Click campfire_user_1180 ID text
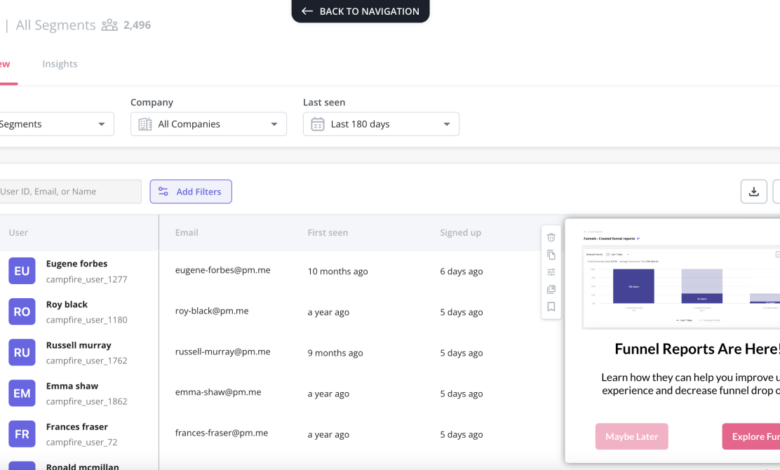Screen dimensions: 780x470 click(87, 320)
